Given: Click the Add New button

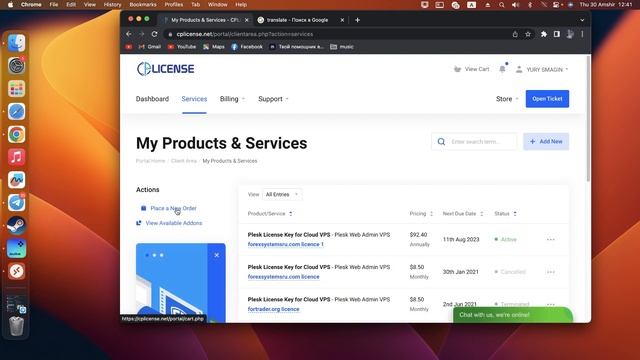Looking at the screenshot, I should (x=546, y=142).
